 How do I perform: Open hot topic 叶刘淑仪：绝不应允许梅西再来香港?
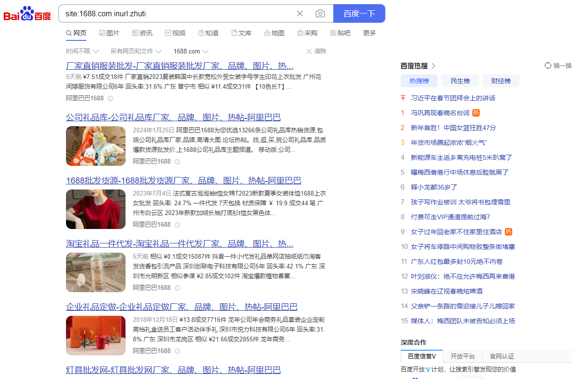(x=463, y=276)
